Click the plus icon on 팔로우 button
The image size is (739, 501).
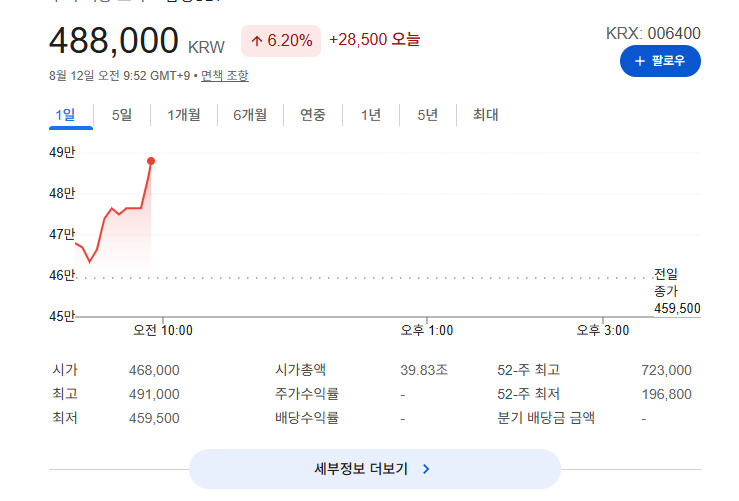[639, 61]
